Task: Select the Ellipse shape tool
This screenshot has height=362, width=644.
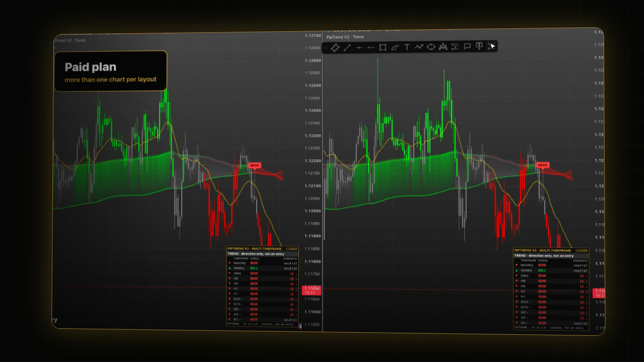Action: pos(431,47)
